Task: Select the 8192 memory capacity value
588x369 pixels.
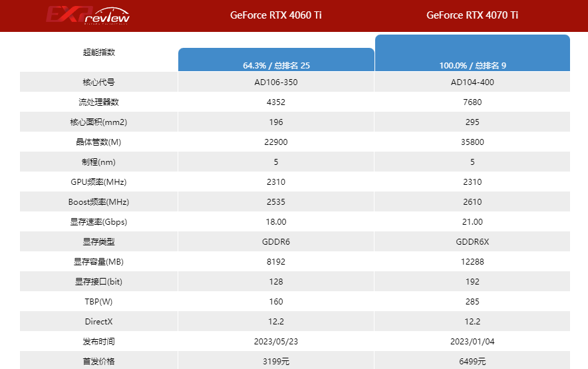Action: click(x=276, y=262)
